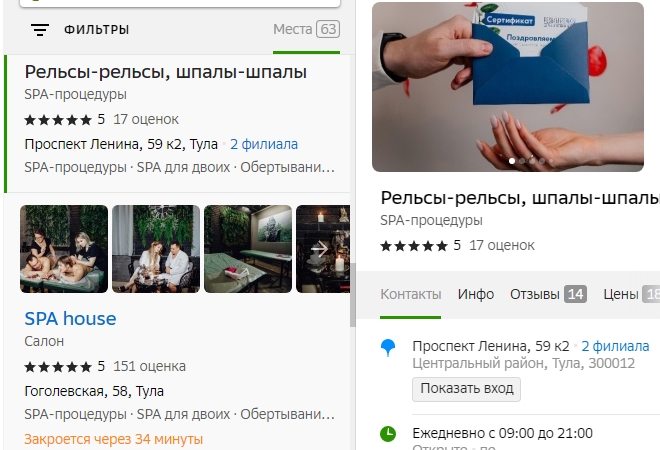Open the massage room photo thumbnail

(248, 249)
